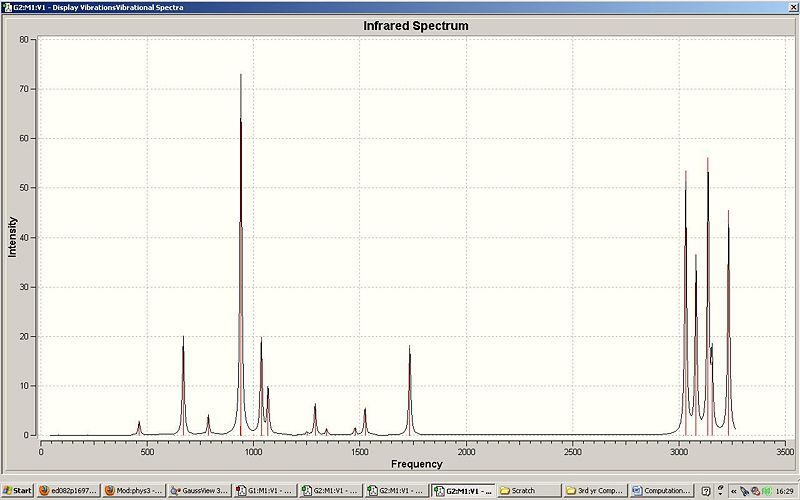Click the Infrared Spectrum chart title
Screen dimensions: 800x500
click(x=416, y=26)
